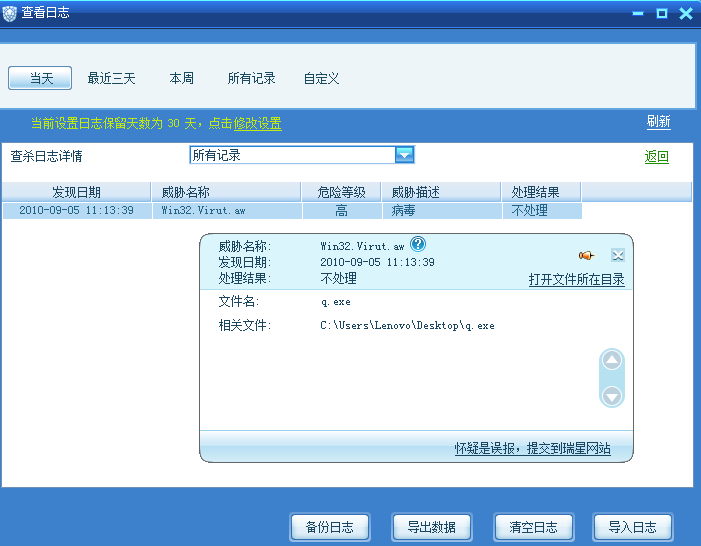Choose the 自定义 tab

[x=321, y=78]
